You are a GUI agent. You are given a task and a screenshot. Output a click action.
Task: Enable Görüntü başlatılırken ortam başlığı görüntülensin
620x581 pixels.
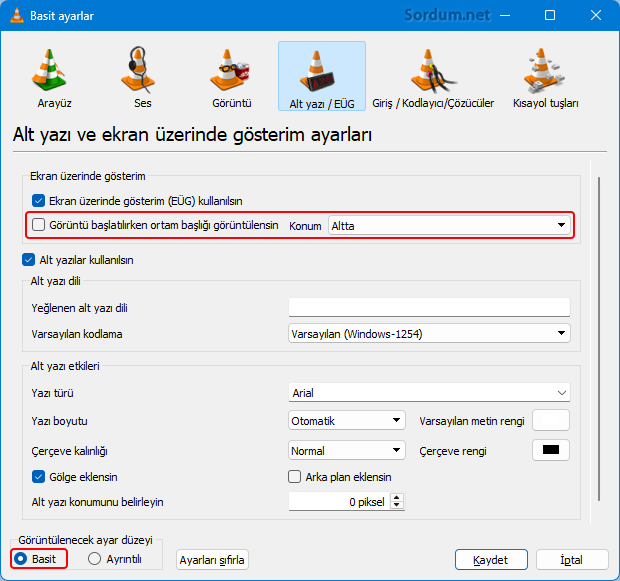coord(38,225)
